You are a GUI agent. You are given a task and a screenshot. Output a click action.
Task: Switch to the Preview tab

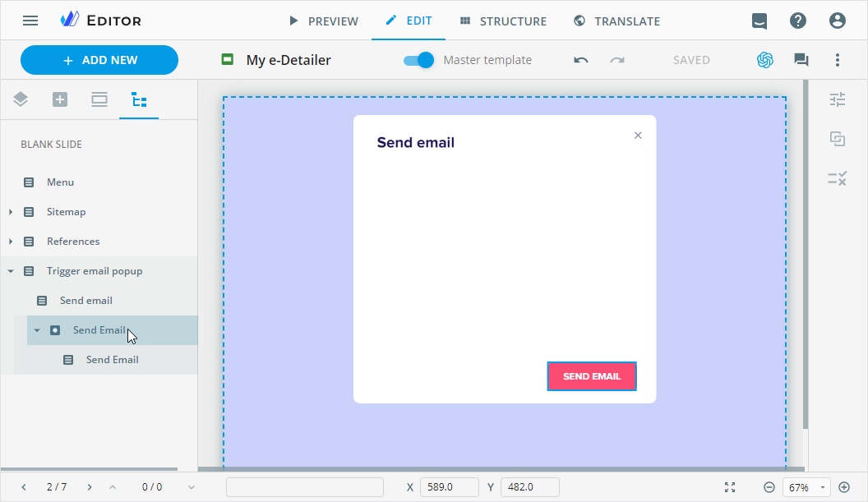(322, 21)
